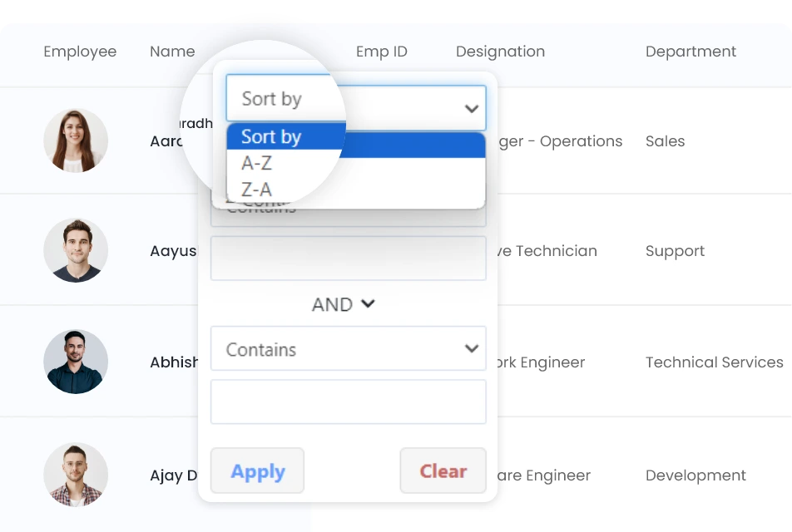The height and width of the screenshot is (532, 792).
Task: Open the avatar in the Support row
Action: [x=76, y=250]
